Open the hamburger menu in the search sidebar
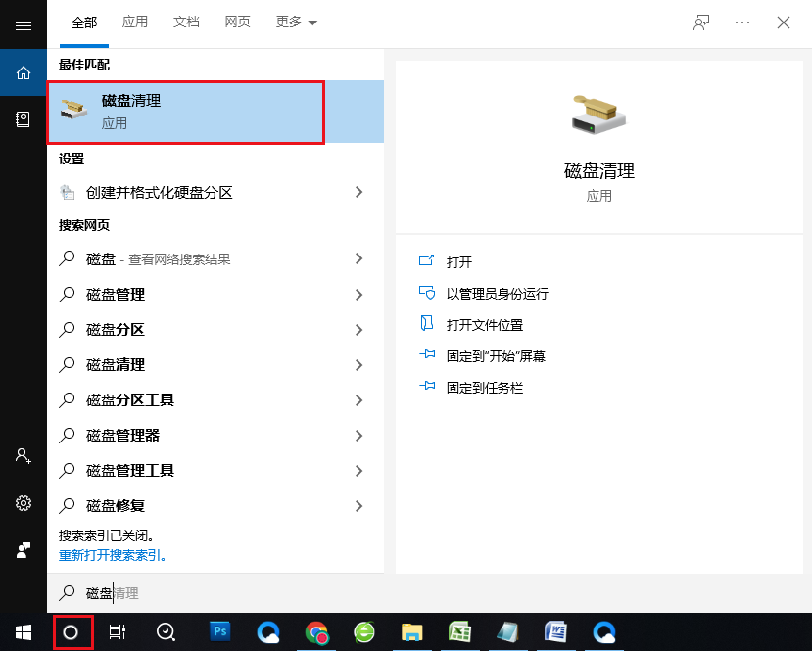Viewport: 812px width, 651px height. (24, 25)
